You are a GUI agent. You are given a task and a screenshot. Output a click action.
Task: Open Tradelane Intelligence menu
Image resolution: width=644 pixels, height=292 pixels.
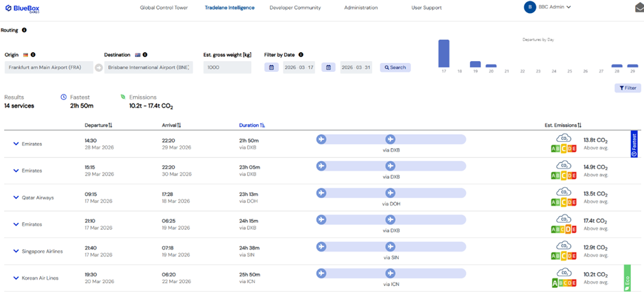[230, 8]
